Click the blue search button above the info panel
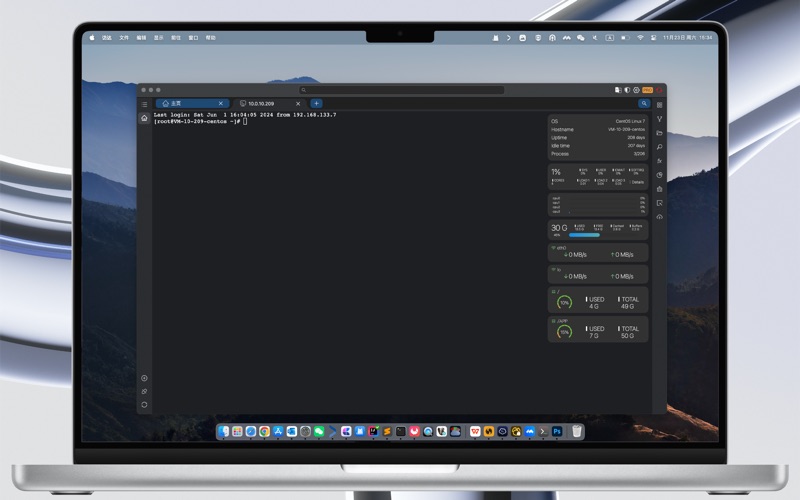The width and height of the screenshot is (800, 500). tap(644, 104)
